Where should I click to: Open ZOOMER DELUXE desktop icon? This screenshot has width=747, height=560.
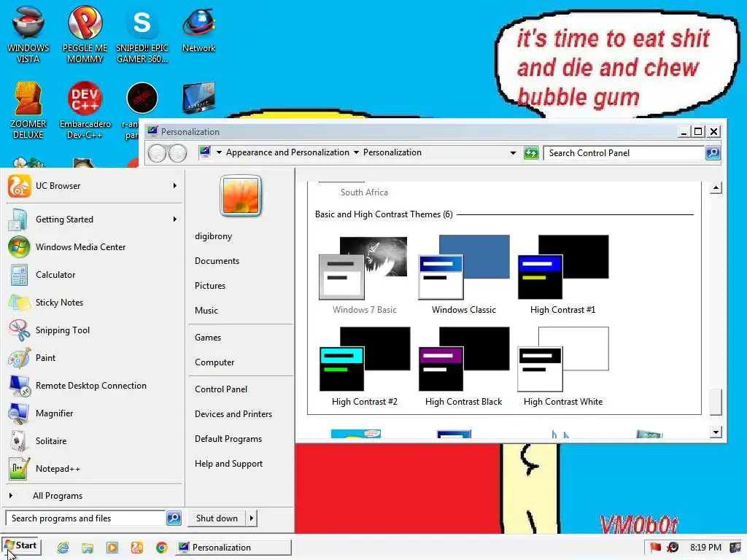28,110
